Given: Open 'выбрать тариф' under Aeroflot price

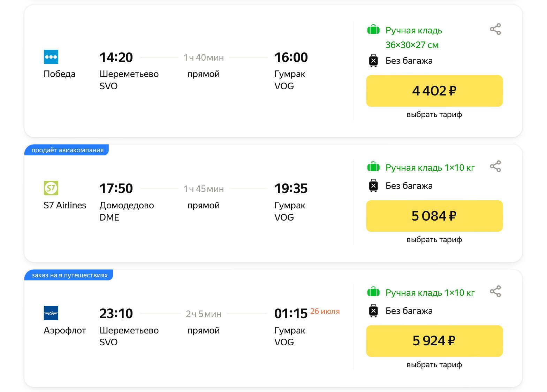Looking at the screenshot, I should click(x=434, y=365).
